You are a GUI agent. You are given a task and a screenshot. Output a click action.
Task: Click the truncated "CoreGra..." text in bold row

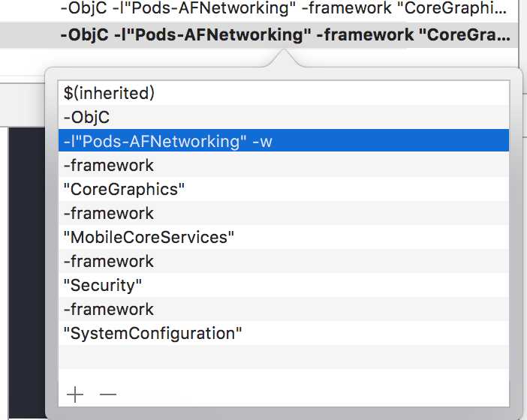point(465,35)
